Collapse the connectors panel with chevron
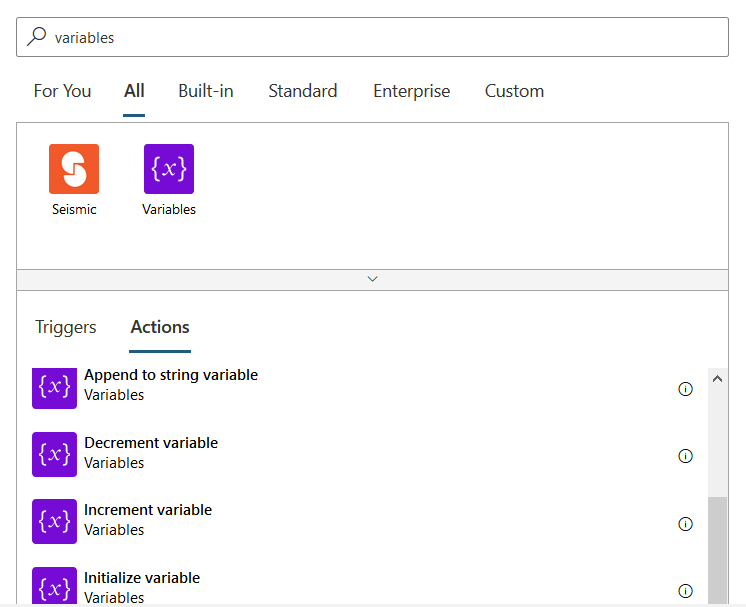 [372, 279]
